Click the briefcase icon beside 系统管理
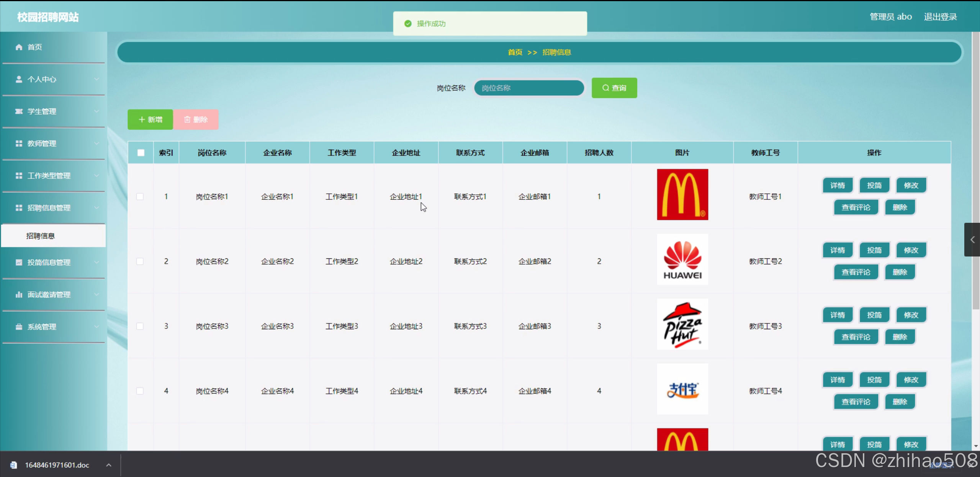Image resolution: width=980 pixels, height=477 pixels. click(x=18, y=327)
